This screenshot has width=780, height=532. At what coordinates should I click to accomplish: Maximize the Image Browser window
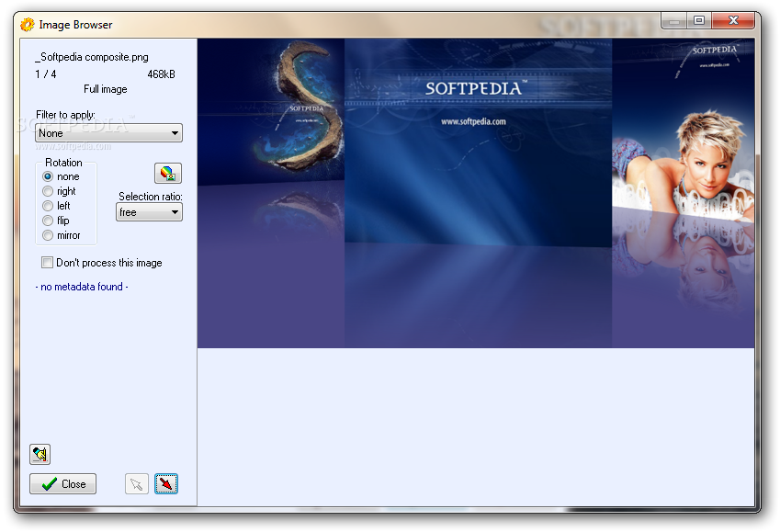coord(699,21)
